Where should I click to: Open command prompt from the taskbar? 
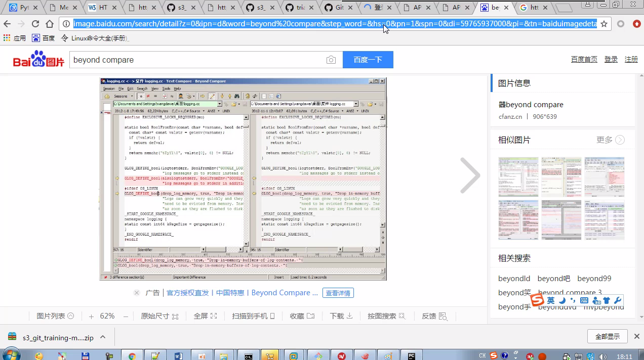point(248,356)
